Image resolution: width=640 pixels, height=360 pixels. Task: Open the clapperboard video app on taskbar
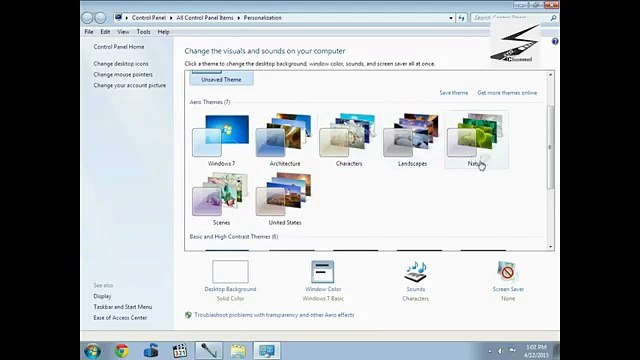click(x=180, y=351)
